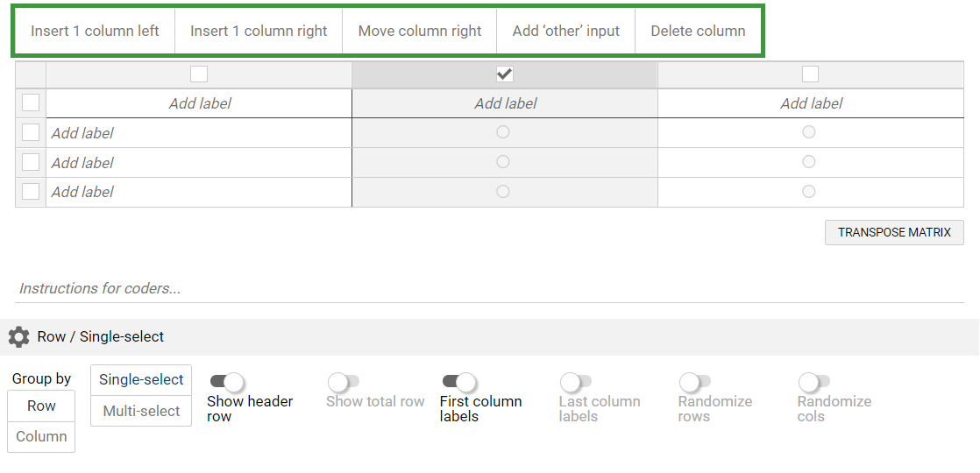
Task: Click Insert 1 column right
Action: point(259,32)
